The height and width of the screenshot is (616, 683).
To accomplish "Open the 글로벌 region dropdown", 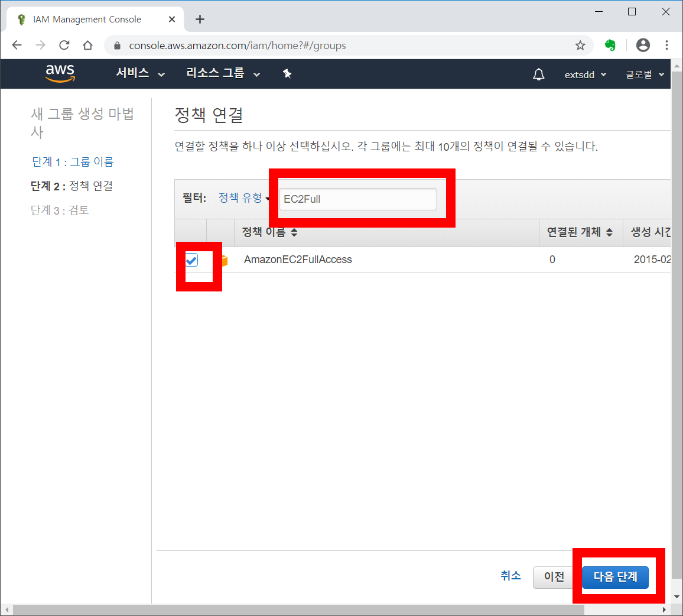I will (x=644, y=74).
